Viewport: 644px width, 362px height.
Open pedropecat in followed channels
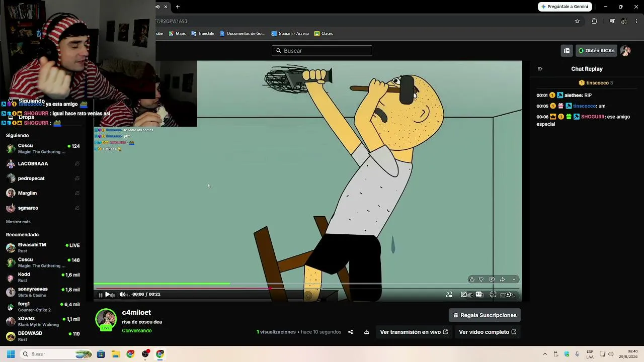[x=43, y=178]
